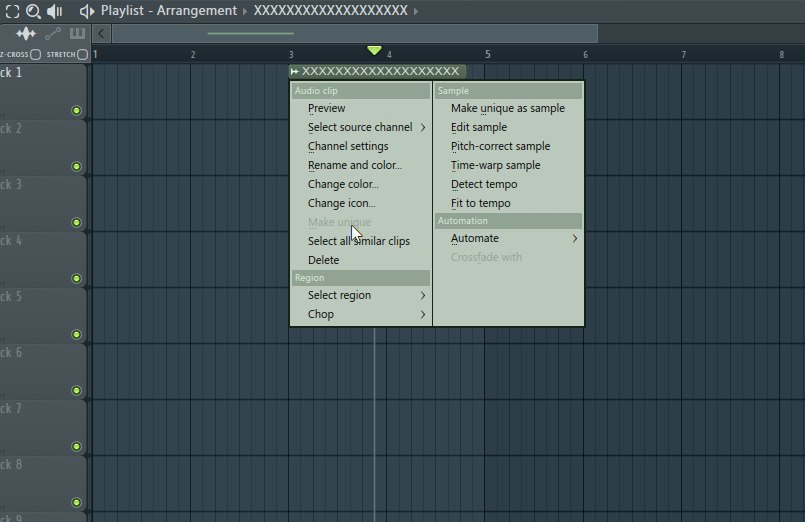Viewport: 805px width, 522px height.
Task: Choose Fit to tempo menu item
Action: 509,203
